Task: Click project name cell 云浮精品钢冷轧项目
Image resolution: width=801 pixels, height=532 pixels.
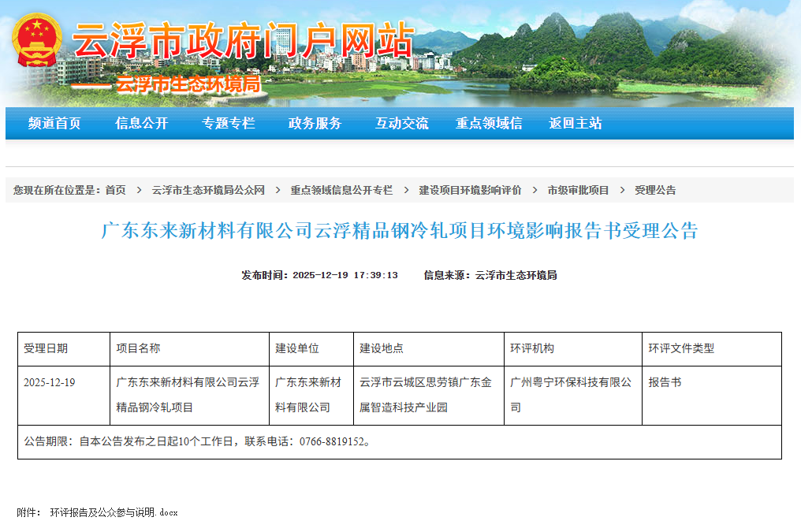Action: click(188, 395)
